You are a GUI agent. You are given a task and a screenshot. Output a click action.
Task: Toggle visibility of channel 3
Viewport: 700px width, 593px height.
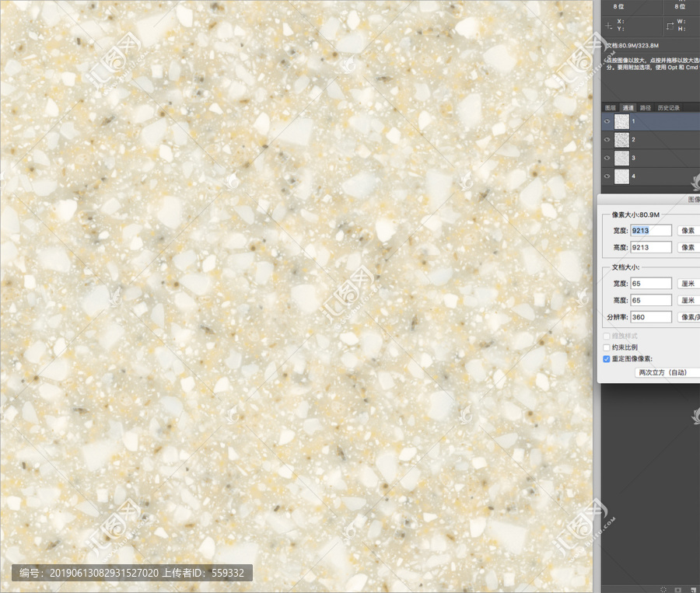pos(607,158)
